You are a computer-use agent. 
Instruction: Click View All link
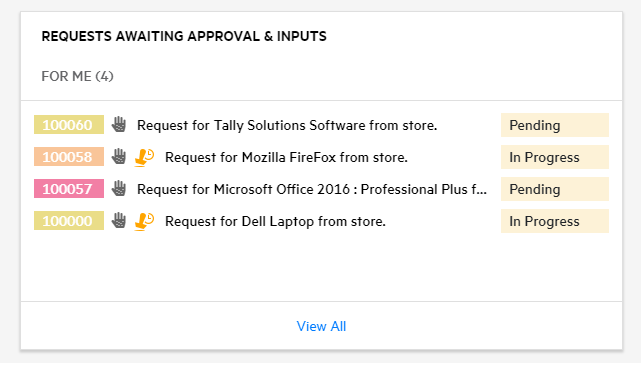321,326
